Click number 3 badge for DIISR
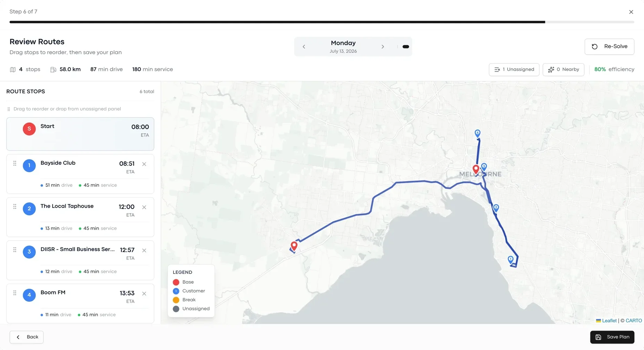The width and height of the screenshot is (644, 350). (29, 252)
